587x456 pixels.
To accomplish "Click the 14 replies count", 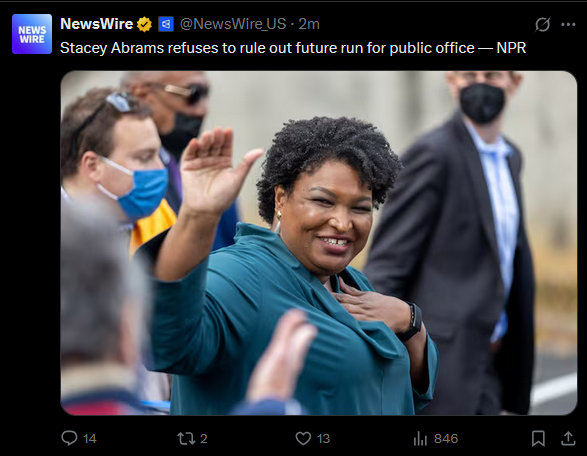I will click(x=90, y=438).
